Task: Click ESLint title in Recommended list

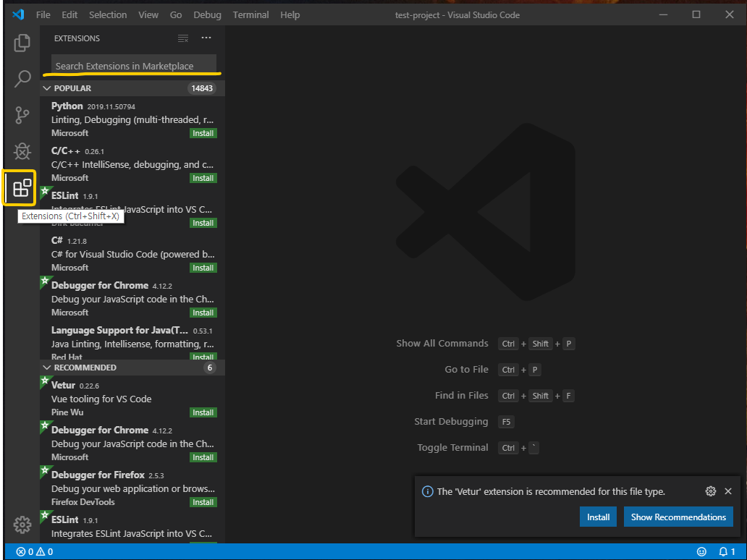Action: click(65, 519)
